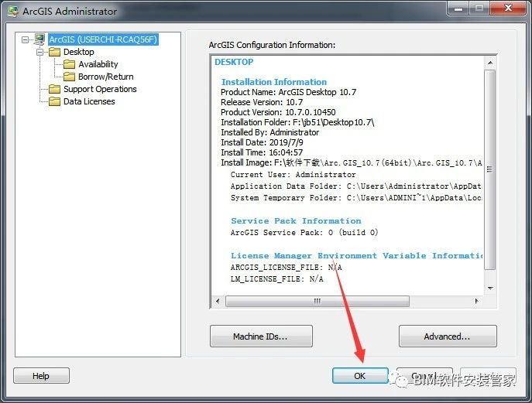Click the Data Licenses folder icon
The width and height of the screenshot is (532, 403).
pos(54,101)
